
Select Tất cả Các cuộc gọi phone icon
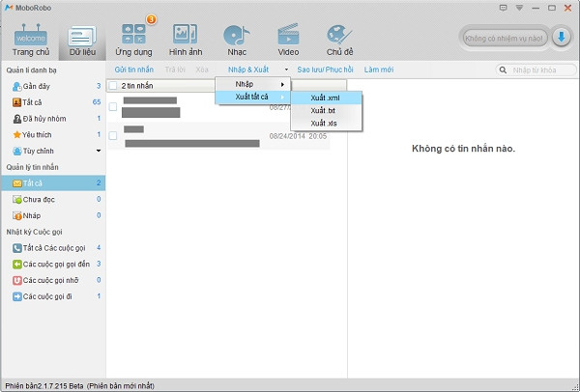[17, 248]
